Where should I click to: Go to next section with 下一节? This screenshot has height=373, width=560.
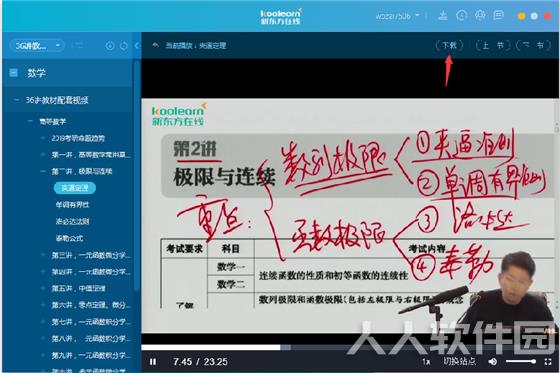(x=533, y=45)
